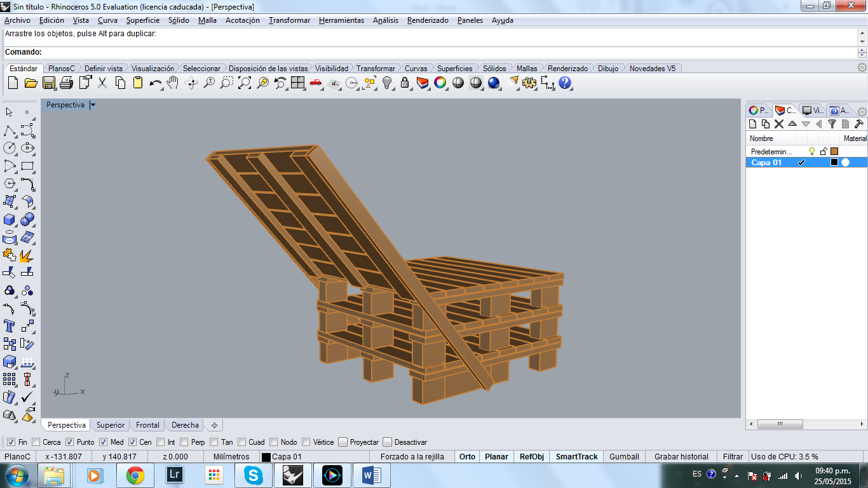The width and height of the screenshot is (868, 488).
Task: Click the Zoom extents icon
Action: [x=245, y=83]
